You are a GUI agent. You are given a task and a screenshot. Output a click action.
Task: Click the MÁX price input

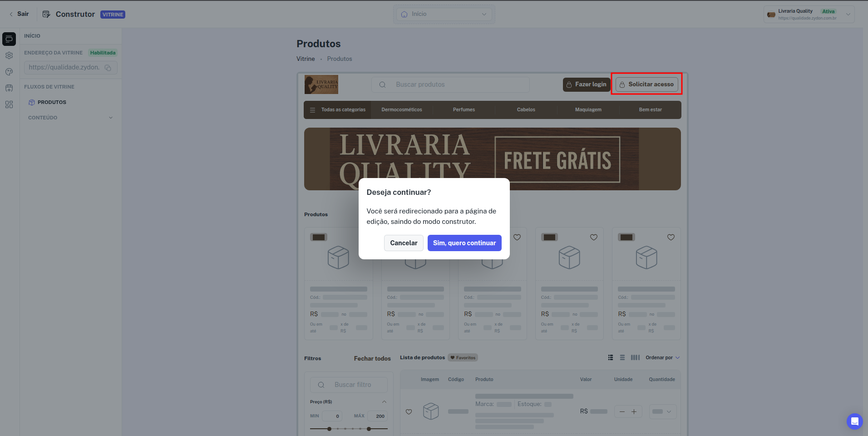click(377, 416)
